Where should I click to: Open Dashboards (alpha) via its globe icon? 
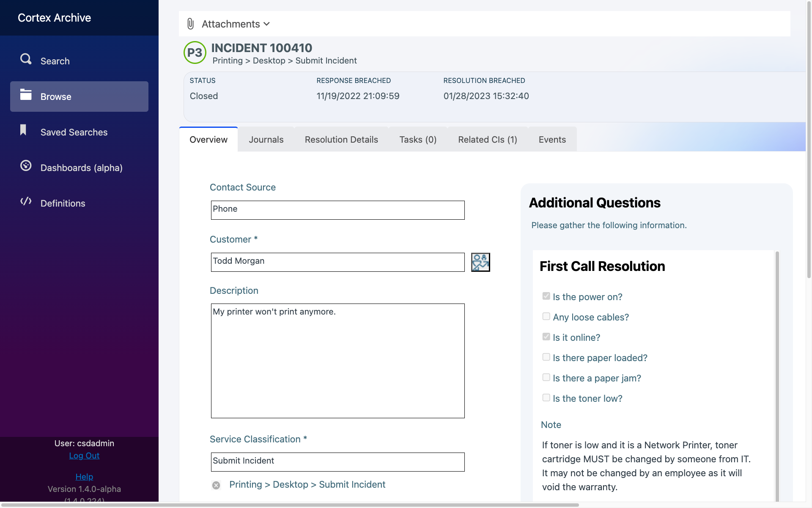coord(25,166)
